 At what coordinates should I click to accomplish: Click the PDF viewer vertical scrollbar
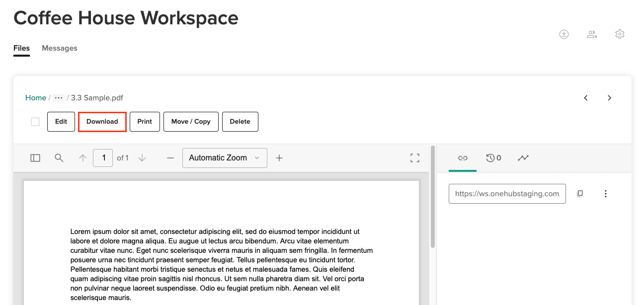[433, 199]
